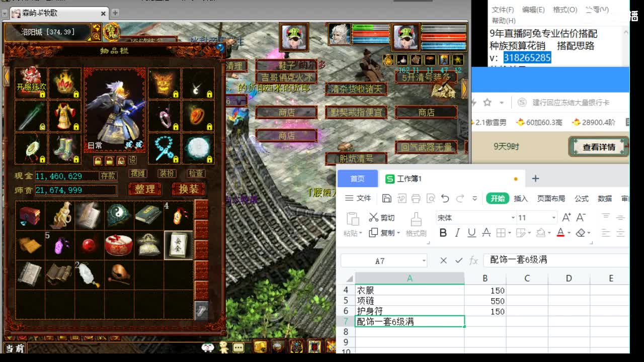The height and width of the screenshot is (362, 644).
Task: Click the Paste (粘贴) clipboard icon
Action: point(353,219)
